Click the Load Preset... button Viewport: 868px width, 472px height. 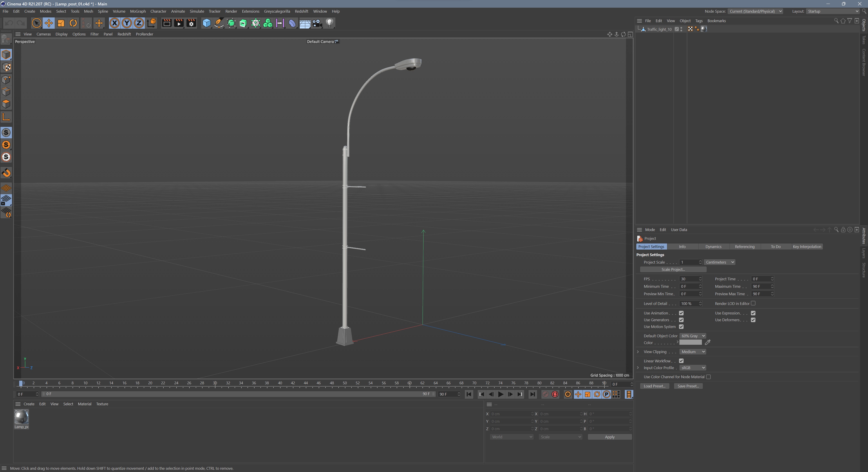(654, 386)
